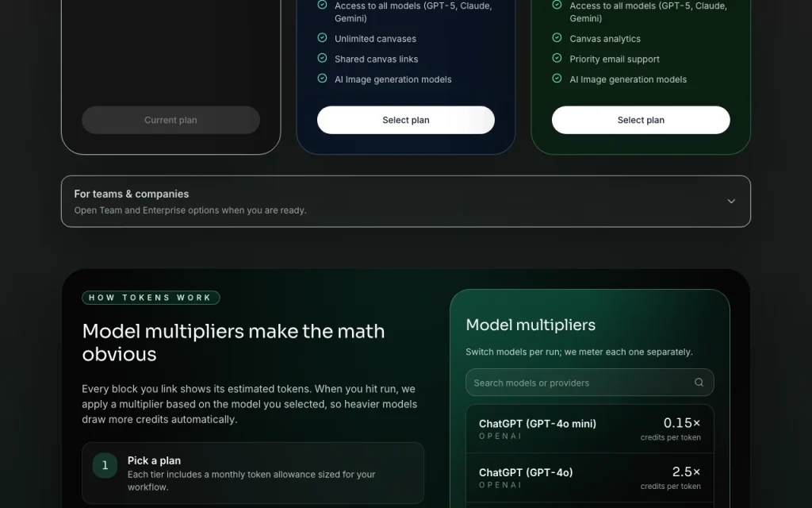Click the Shared canvas links text
This screenshot has width=812, height=508.
(377, 59)
